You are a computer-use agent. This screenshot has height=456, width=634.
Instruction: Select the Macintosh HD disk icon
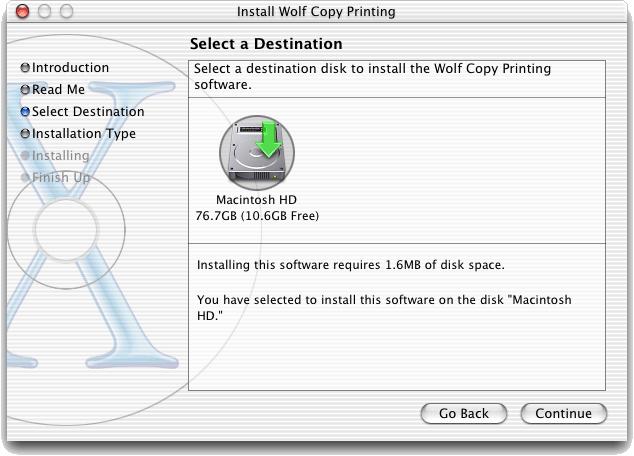point(257,153)
